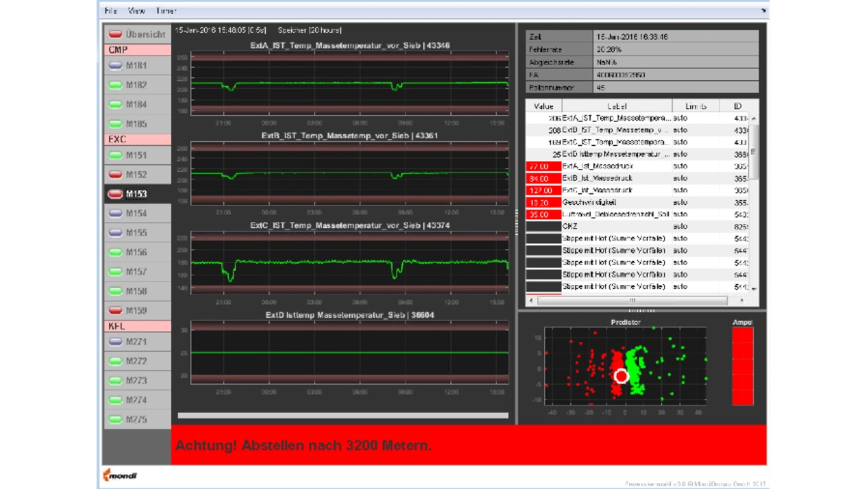Select machine M158
This screenshot has height=489, width=868.
tap(137, 291)
